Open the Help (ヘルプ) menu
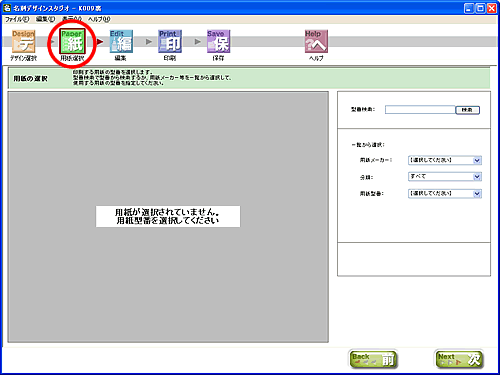Screen dimensions: 500x375 point(99,19)
